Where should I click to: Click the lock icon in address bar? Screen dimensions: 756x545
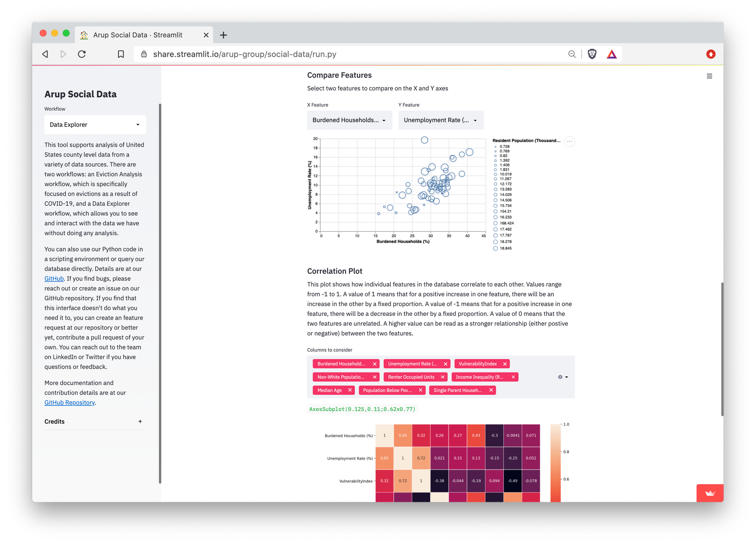pyautogui.click(x=144, y=54)
